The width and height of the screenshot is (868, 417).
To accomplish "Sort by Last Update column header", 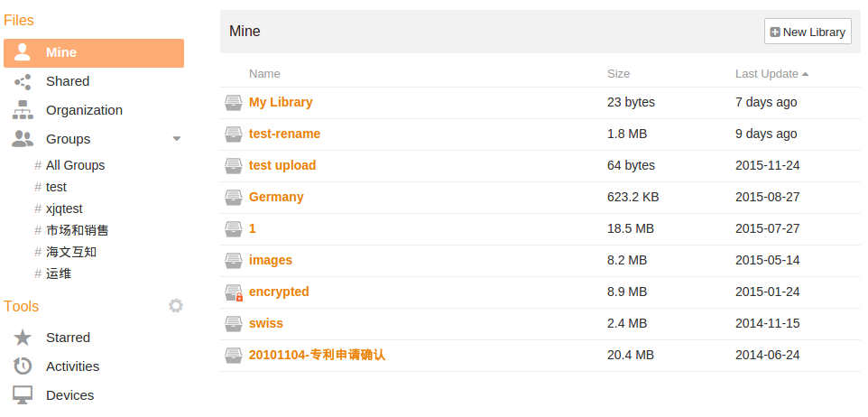I will click(x=767, y=74).
